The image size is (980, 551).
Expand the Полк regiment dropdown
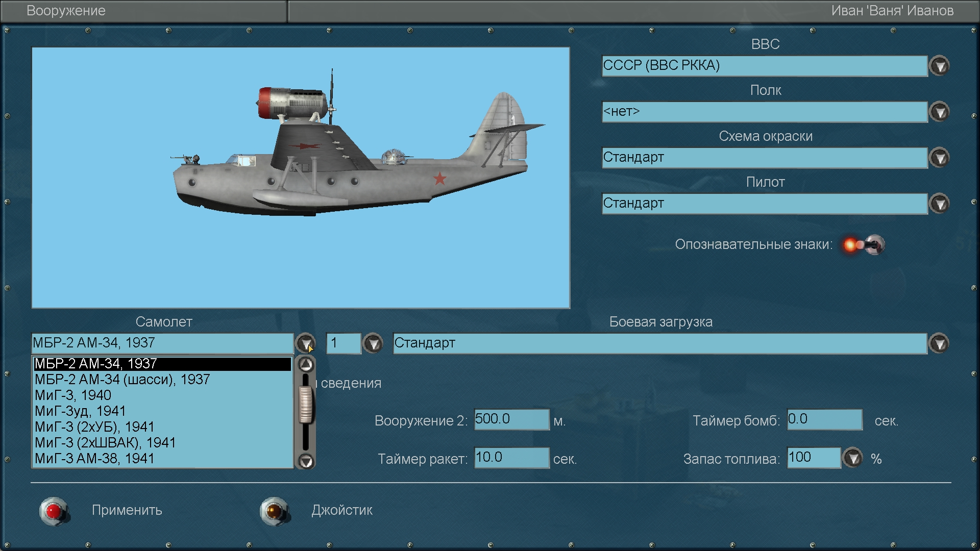[940, 112]
